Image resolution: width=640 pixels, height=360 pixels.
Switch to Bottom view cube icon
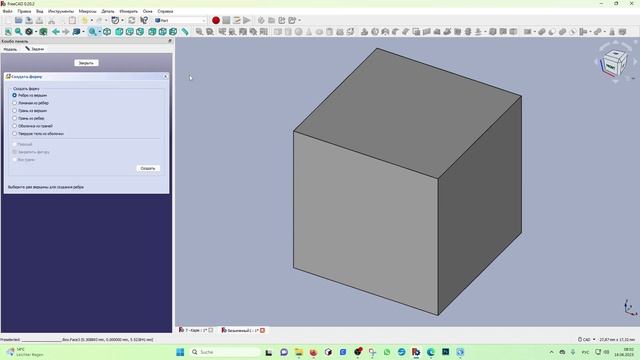click(162, 31)
